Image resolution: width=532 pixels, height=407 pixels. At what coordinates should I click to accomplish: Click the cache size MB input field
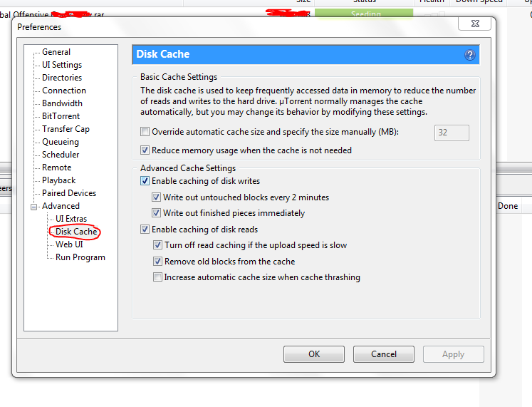click(451, 133)
